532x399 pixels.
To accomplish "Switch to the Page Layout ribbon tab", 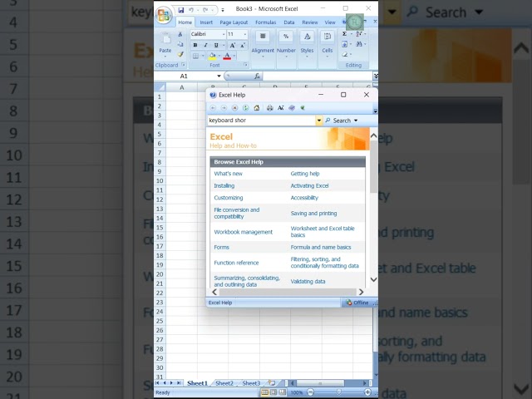I will click(234, 22).
